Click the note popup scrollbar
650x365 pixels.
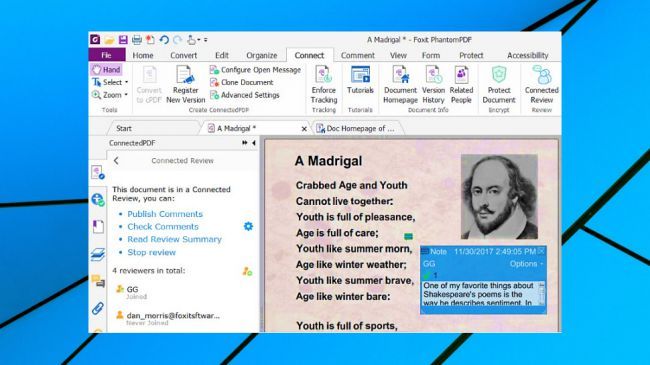click(x=541, y=294)
